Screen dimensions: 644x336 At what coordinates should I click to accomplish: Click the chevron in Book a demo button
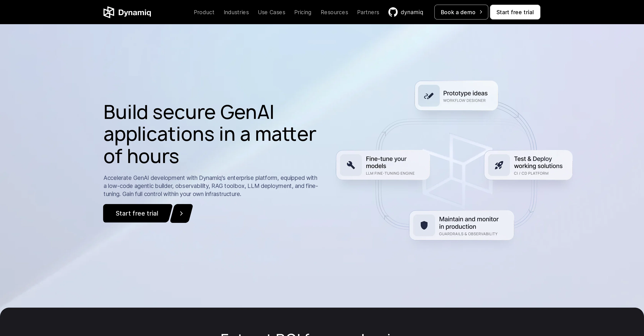(481, 12)
